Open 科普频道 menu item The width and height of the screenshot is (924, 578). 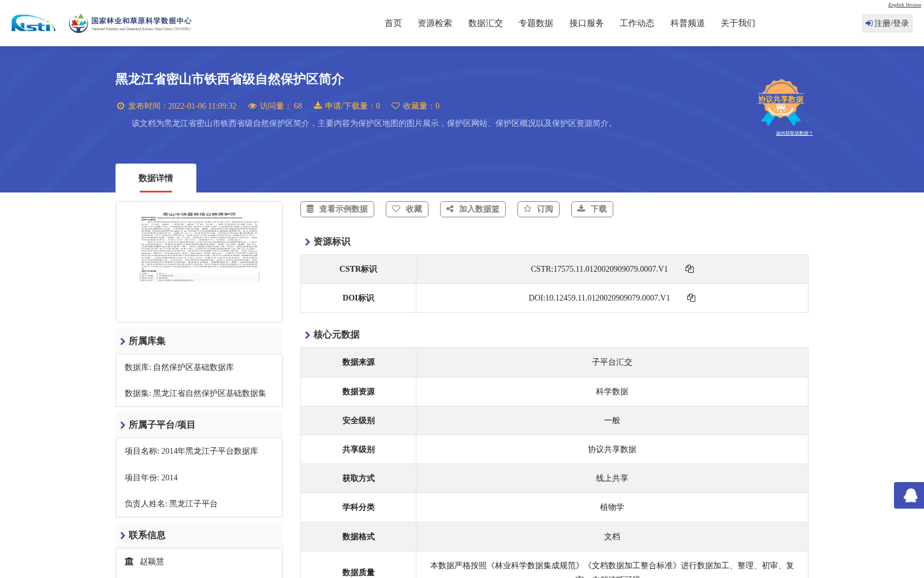688,23
